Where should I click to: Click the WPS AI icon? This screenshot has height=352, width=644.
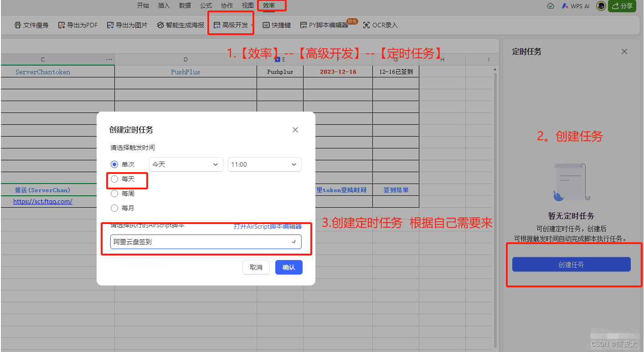pyautogui.click(x=575, y=6)
